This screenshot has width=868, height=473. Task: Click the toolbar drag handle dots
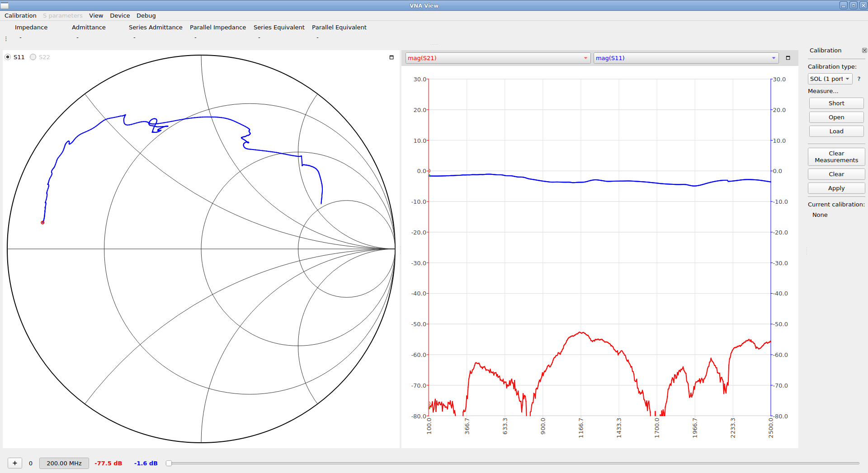coord(6,39)
